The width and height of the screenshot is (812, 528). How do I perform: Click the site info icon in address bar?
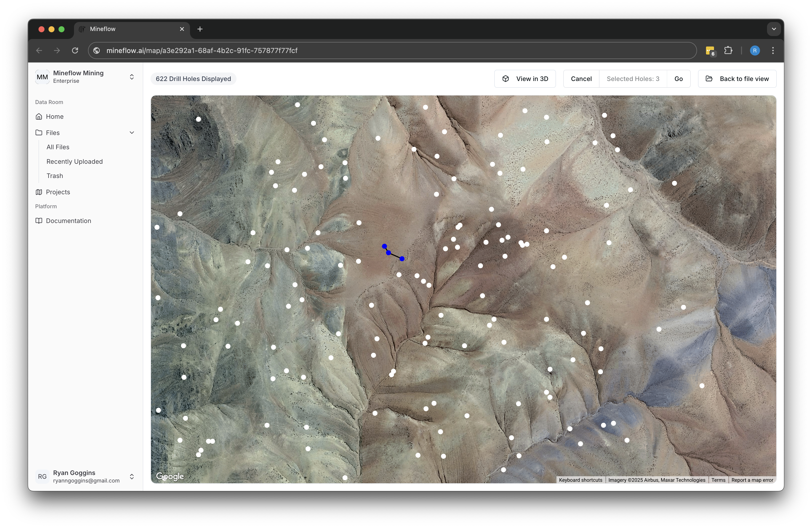(x=97, y=50)
